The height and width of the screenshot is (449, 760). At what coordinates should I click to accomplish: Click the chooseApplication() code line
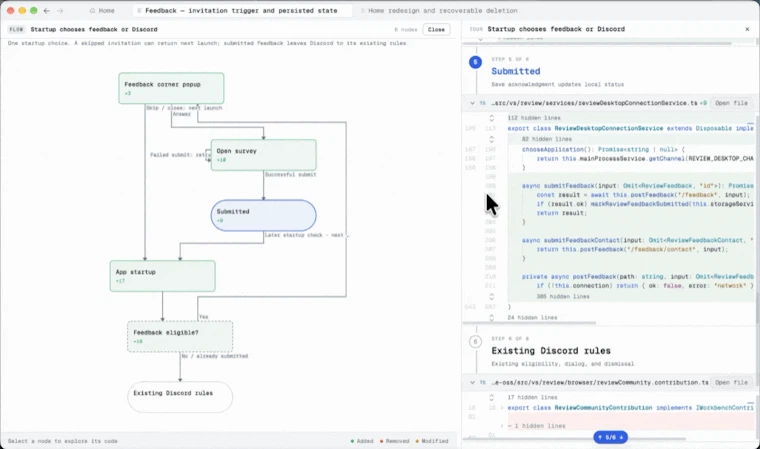tap(603, 149)
